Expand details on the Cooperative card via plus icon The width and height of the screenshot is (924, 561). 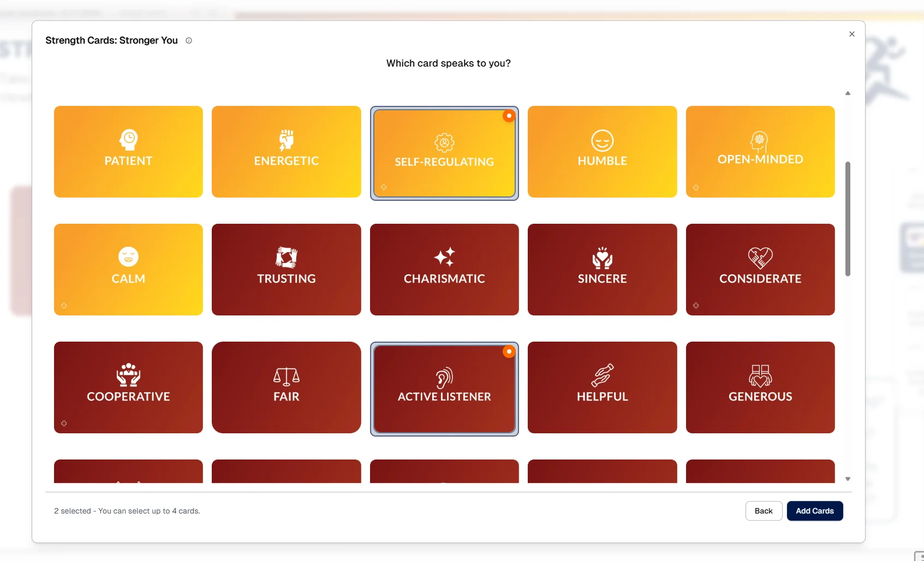(x=64, y=423)
